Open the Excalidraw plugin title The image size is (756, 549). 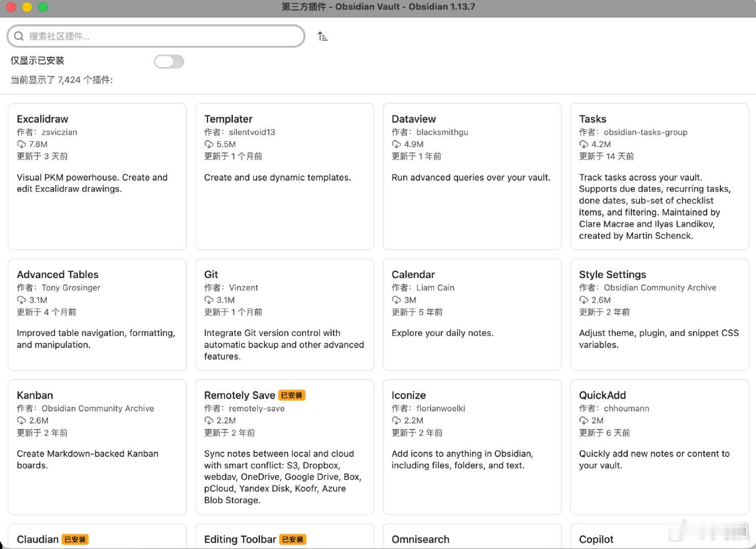pos(42,119)
